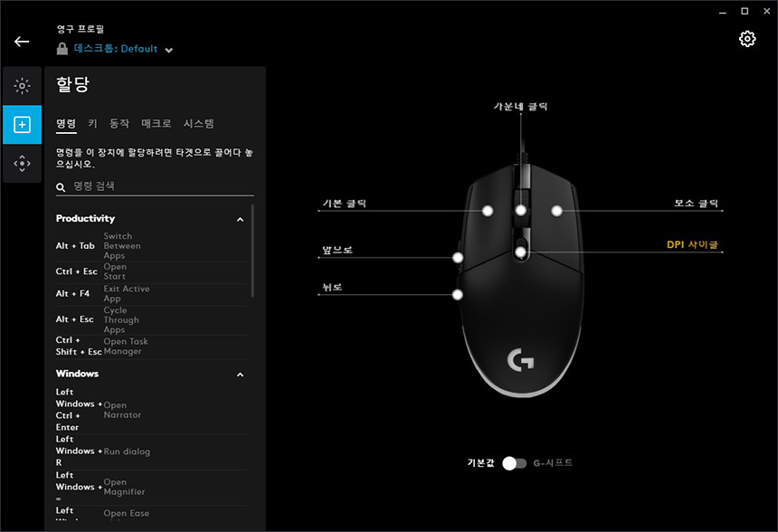Switch to the 명령 tab
The height and width of the screenshot is (532, 778).
point(66,124)
